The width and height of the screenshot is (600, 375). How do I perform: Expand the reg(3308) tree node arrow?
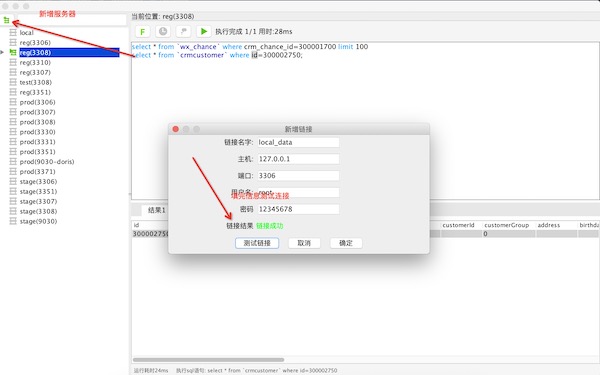tap(2, 52)
